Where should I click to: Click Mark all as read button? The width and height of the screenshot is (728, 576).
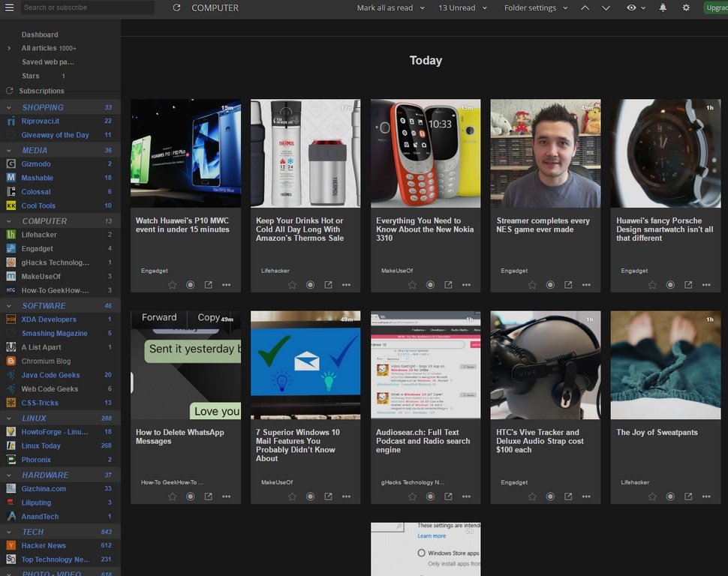tap(385, 8)
